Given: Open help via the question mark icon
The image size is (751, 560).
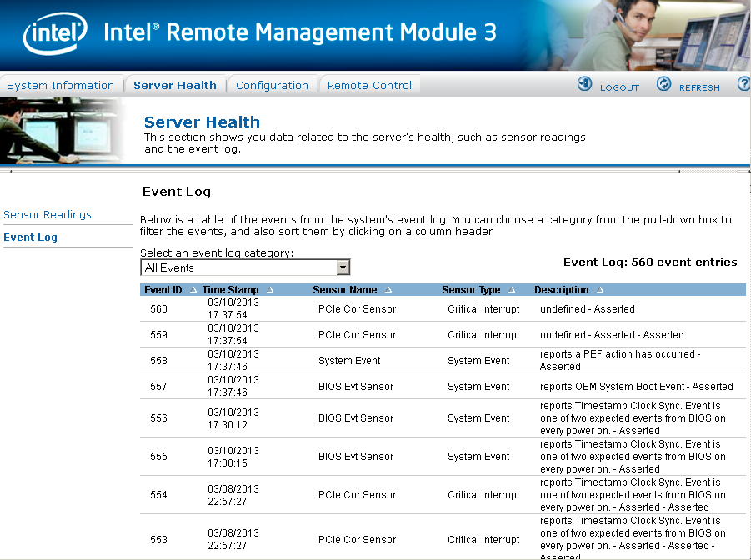Looking at the screenshot, I should tap(743, 84).
